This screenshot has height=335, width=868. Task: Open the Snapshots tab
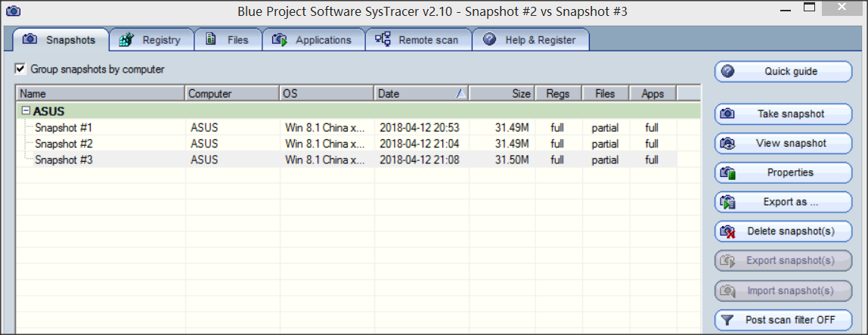(60, 40)
